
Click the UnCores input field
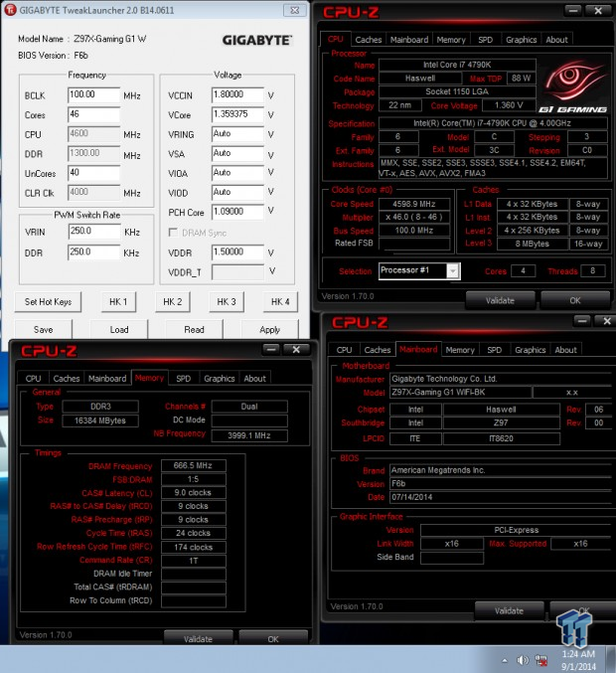[x=93, y=173]
